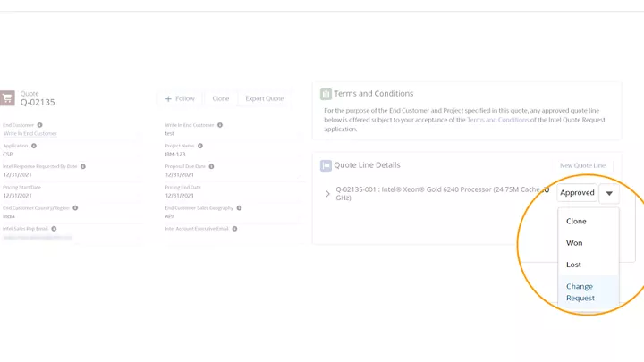Click the Terms and Conditions section icon

point(326,94)
